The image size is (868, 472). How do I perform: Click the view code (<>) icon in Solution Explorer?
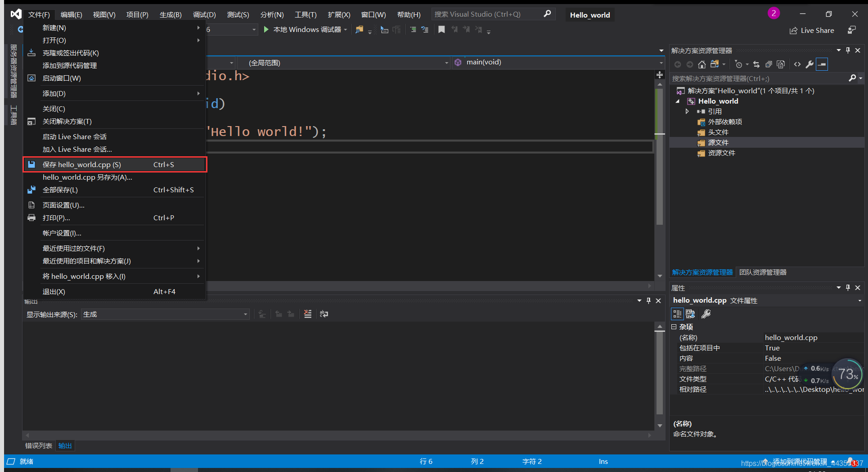(797, 64)
